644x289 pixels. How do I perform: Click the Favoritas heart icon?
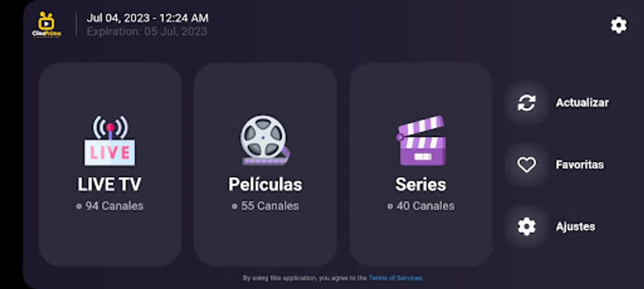526,165
